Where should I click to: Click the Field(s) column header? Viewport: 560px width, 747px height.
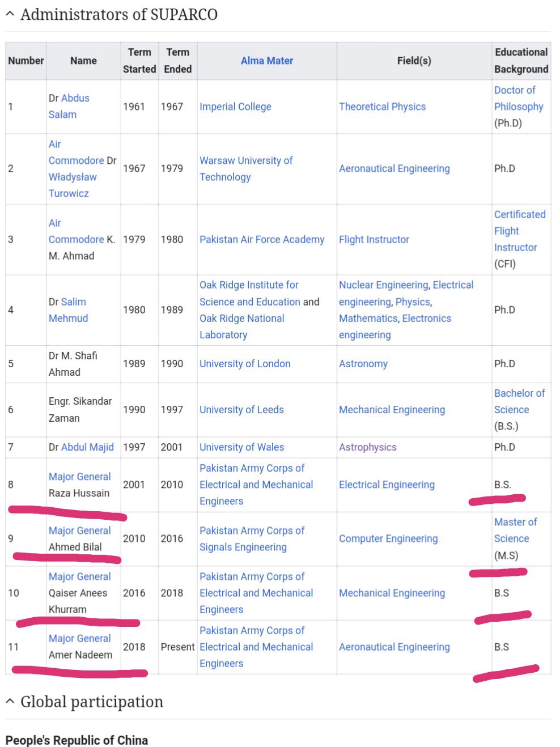coord(414,61)
